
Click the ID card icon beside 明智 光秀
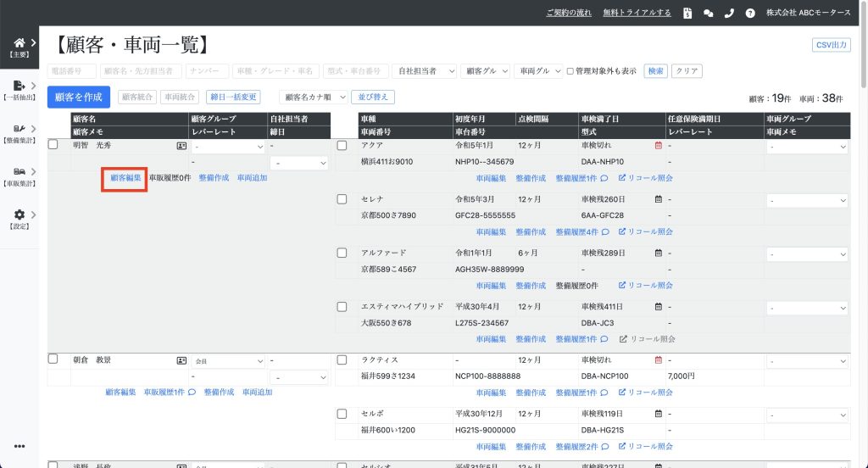pos(181,146)
